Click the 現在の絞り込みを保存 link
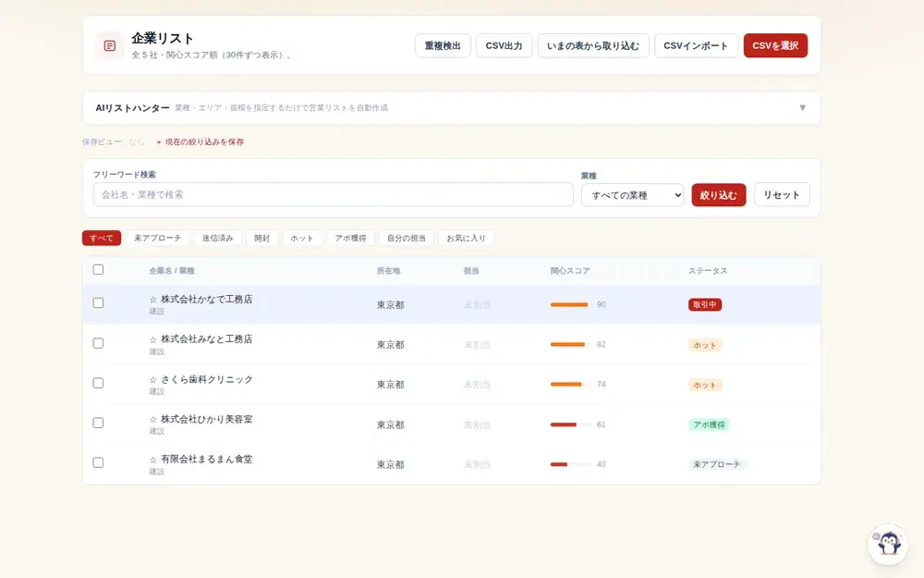This screenshot has height=578, width=924. coord(201,141)
